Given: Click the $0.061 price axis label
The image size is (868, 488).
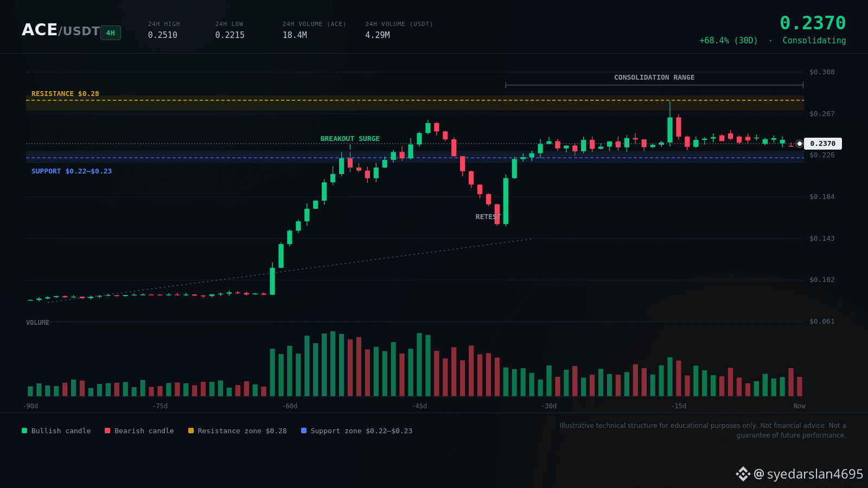Looking at the screenshot, I should coord(822,322).
